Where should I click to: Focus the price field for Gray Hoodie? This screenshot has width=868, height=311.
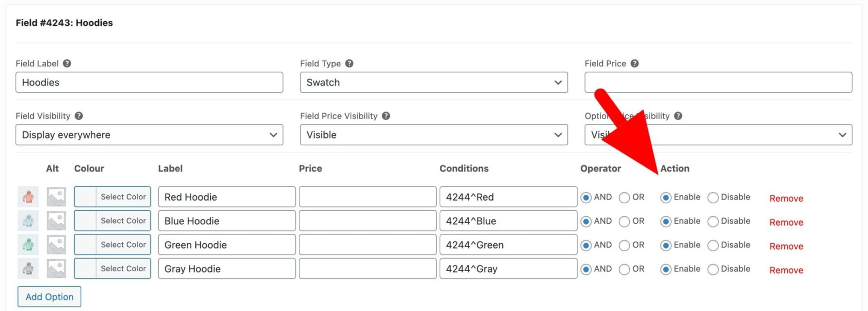click(368, 269)
